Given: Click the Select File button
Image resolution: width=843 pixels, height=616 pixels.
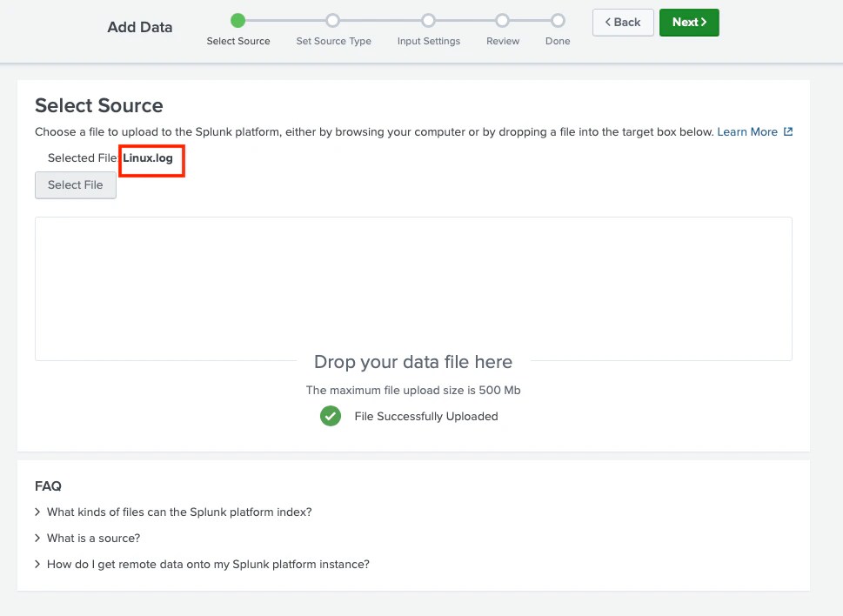Looking at the screenshot, I should tap(75, 184).
